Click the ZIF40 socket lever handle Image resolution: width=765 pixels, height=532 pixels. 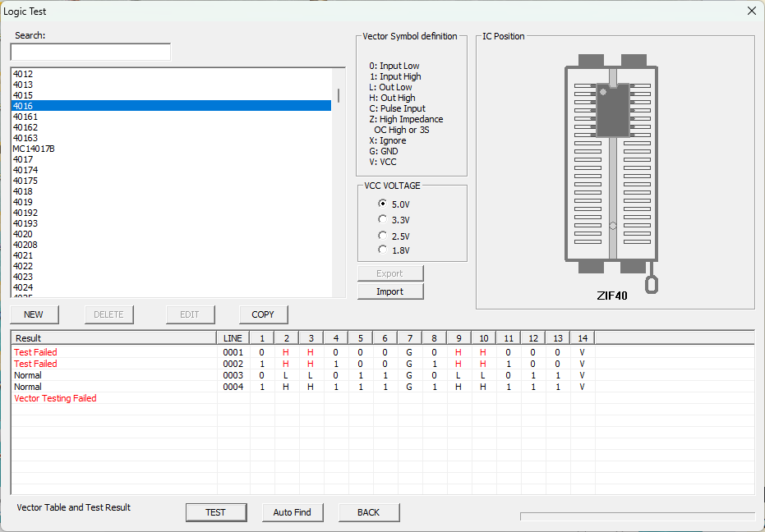(x=652, y=284)
